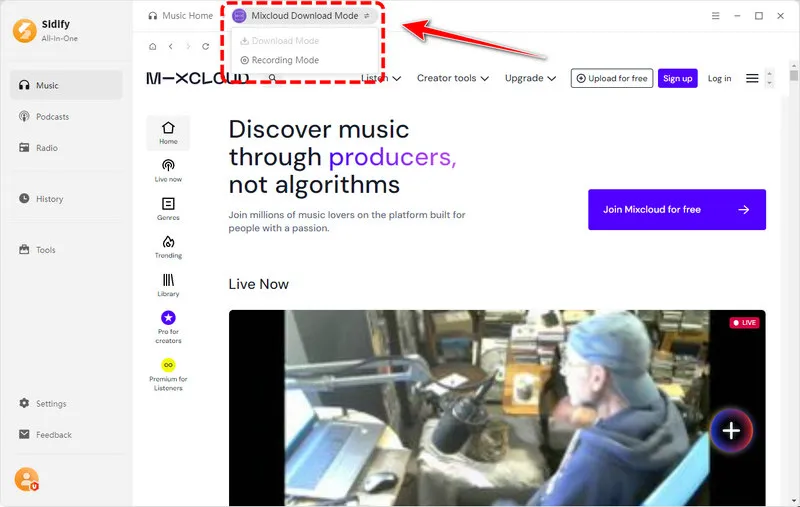
Task: Open the live stream video thumbnail
Action: point(497,408)
